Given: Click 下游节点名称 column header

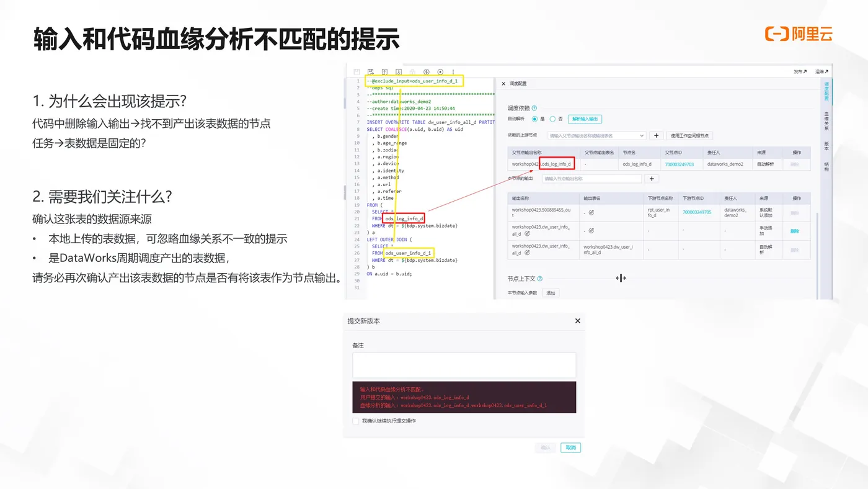Looking at the screenshot, I should pos(660,198).
